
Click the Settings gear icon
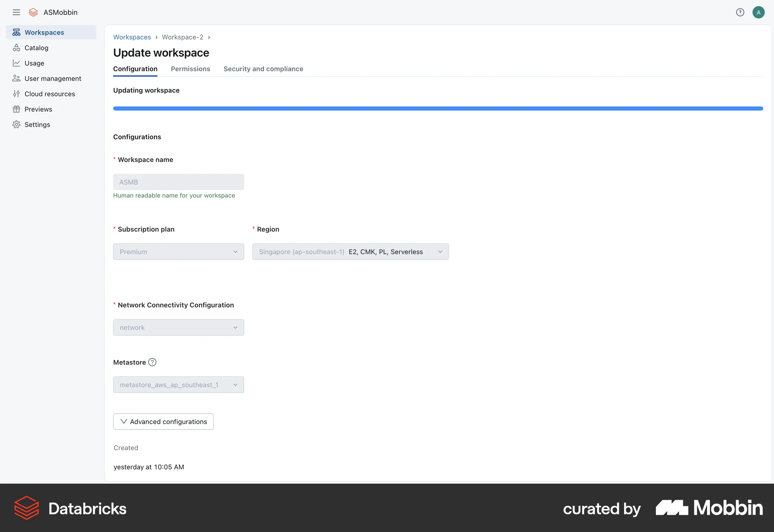[x=16, y=124]
